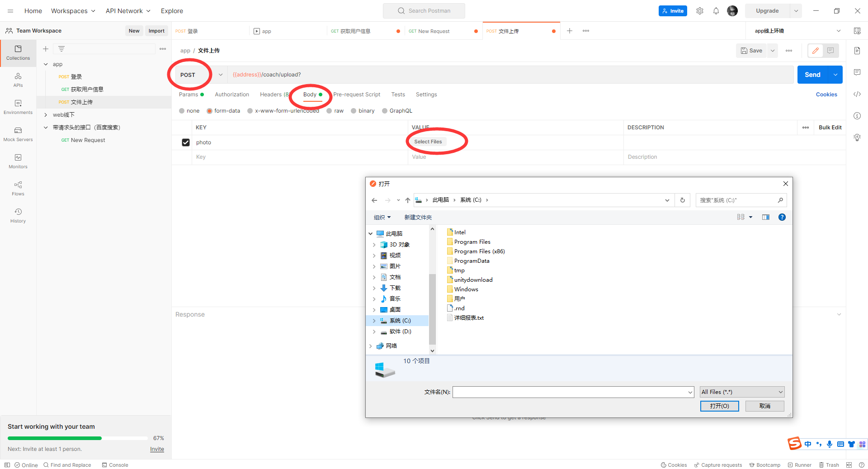Select the x-www-form-urlencoded body type
The image size is (868, 469).
pos(250,111)
